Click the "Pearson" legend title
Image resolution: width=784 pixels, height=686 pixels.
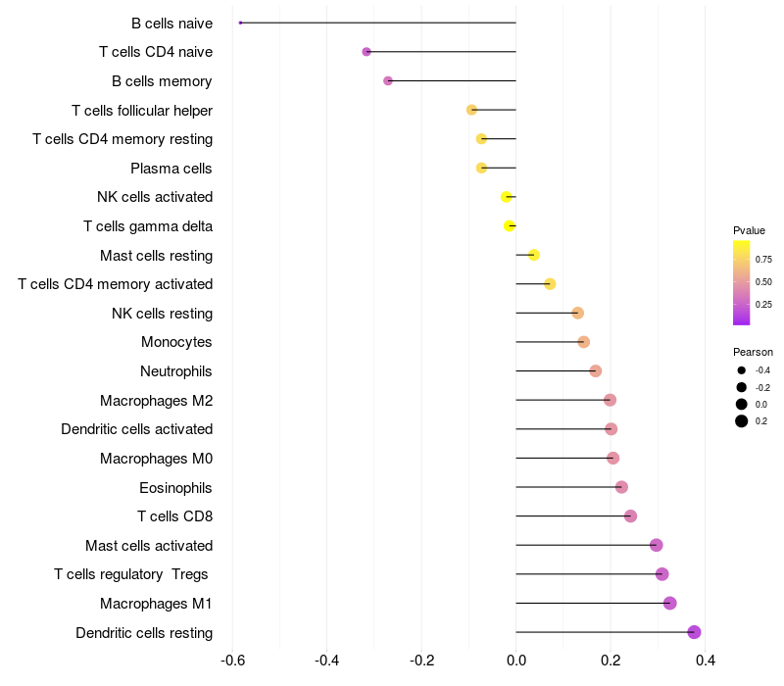point(753,352)
